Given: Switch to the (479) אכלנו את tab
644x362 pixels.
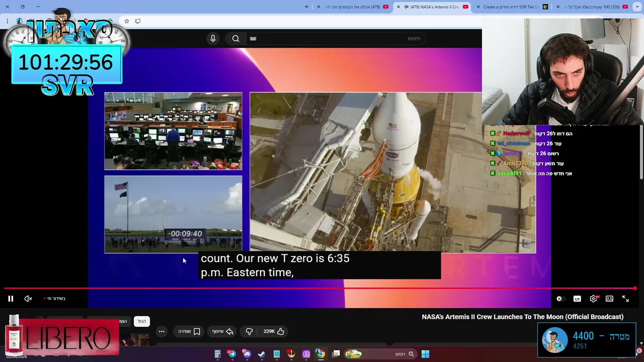Looking at the screenshot, I should tap(354, 7).
